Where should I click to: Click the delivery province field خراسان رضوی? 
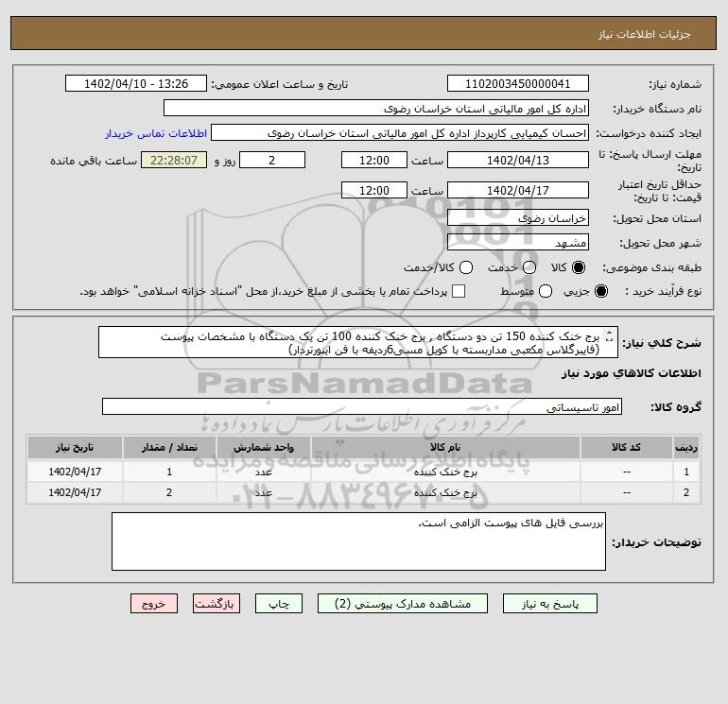click(x=518, y=217)
